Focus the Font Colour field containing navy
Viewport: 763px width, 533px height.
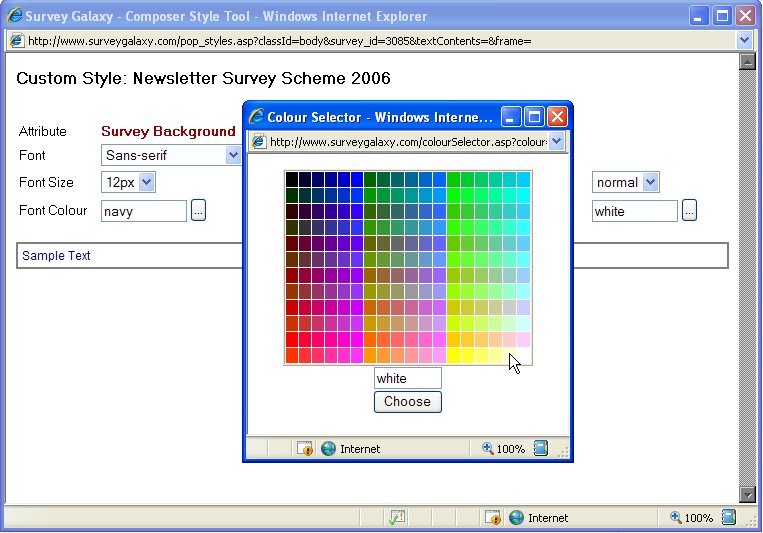(x=144, y=211)
